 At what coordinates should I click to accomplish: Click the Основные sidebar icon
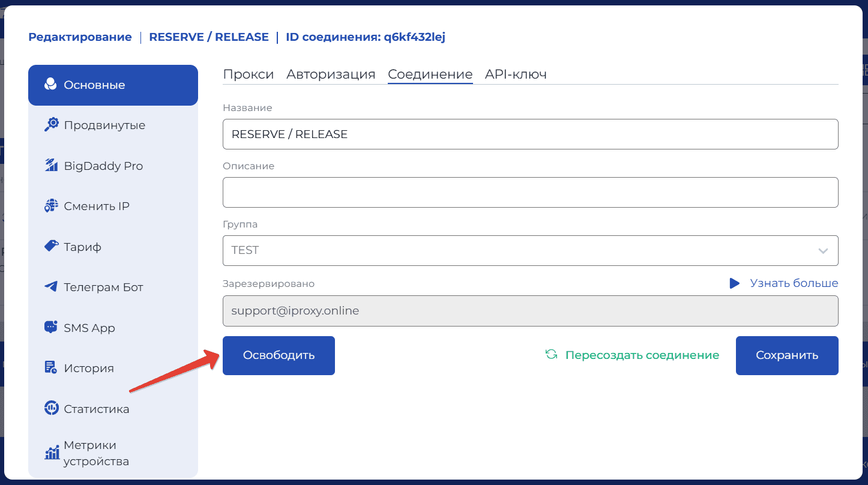coord(51,85)
